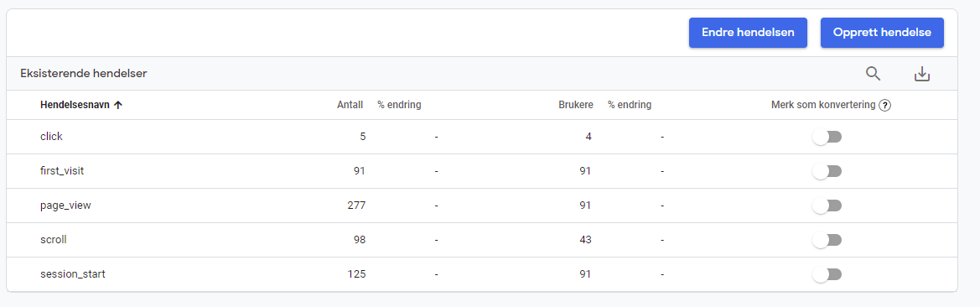Enable conversion for first_visit
This screenshot has width=980, height=307.
[827, 171]
